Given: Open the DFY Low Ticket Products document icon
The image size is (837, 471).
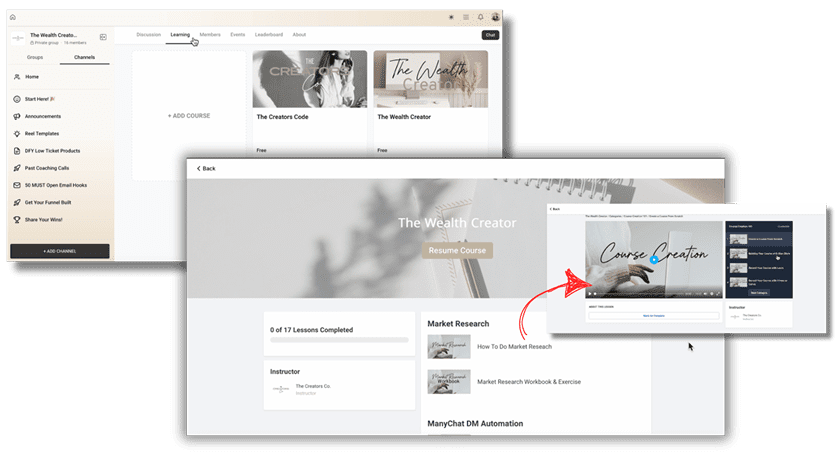Looking at the screenshot, I should click(17, 151).
